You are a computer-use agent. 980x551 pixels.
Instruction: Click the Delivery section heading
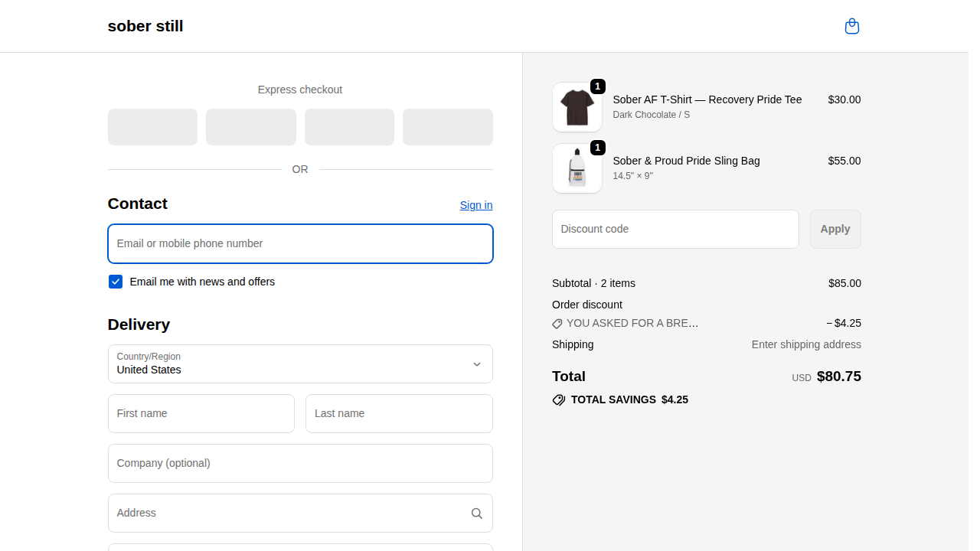139,324
